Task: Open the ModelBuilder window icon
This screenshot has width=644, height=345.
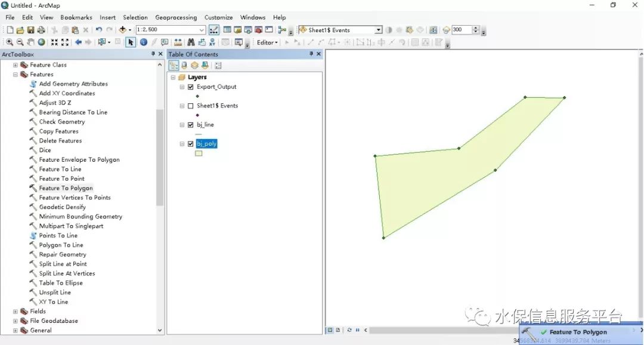Action: (x=281, y=30)
